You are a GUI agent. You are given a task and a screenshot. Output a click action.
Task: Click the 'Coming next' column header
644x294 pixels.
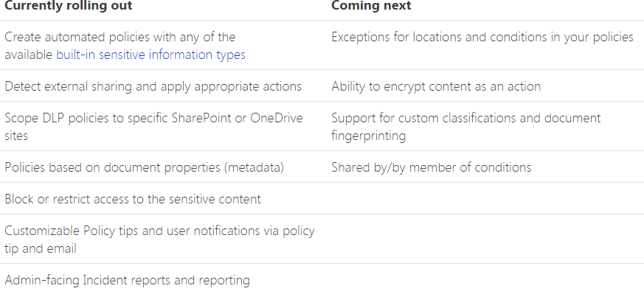pos(371,6)
